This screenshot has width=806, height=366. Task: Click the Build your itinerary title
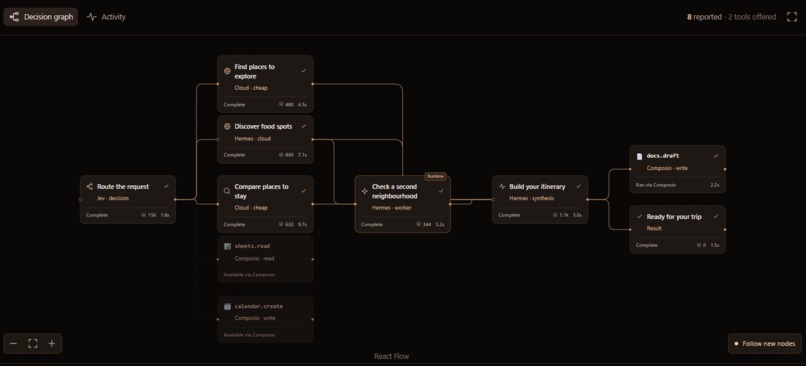537,187
